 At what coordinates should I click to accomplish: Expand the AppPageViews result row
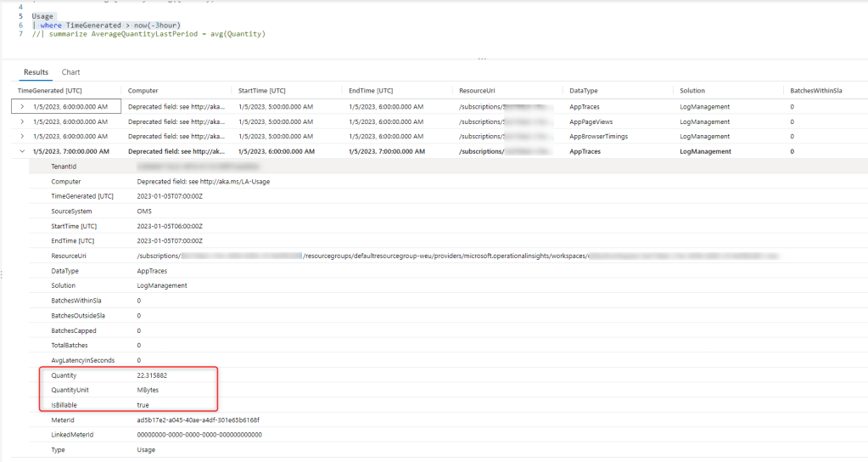pos(22,121)
